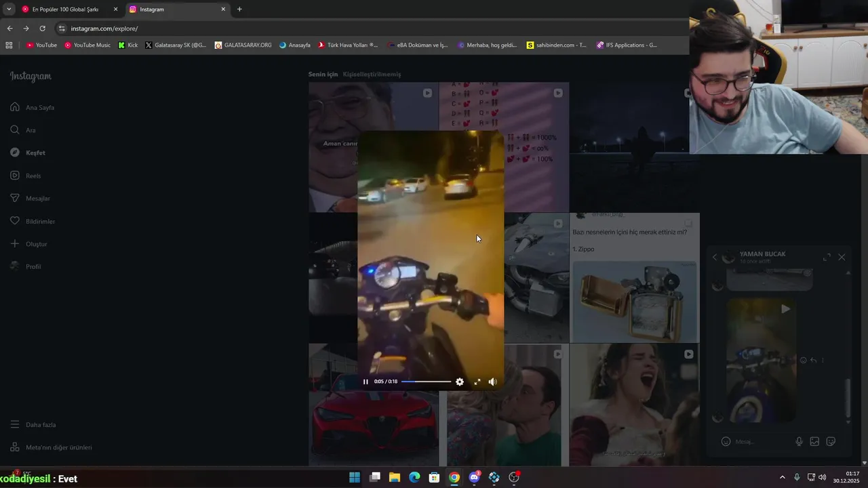
Task: Open the emoji picker in chat
Action: click(x=726, y=442)
